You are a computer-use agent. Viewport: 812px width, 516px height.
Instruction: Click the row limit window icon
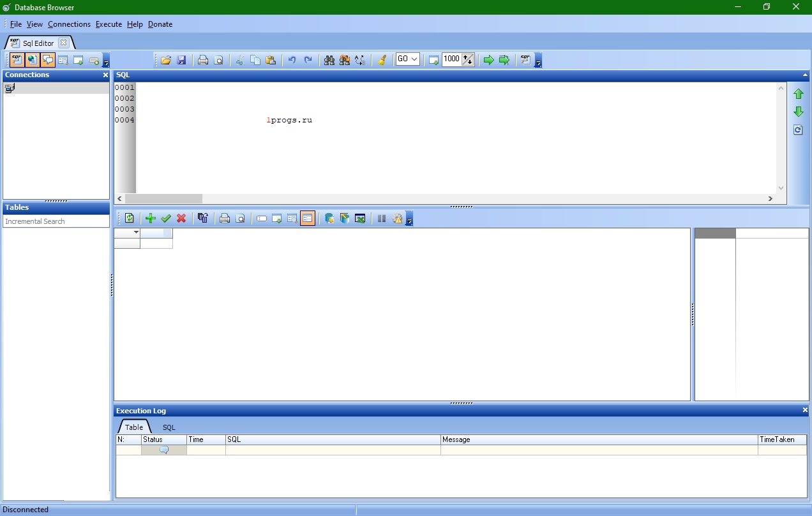click(x=434, y=60)
